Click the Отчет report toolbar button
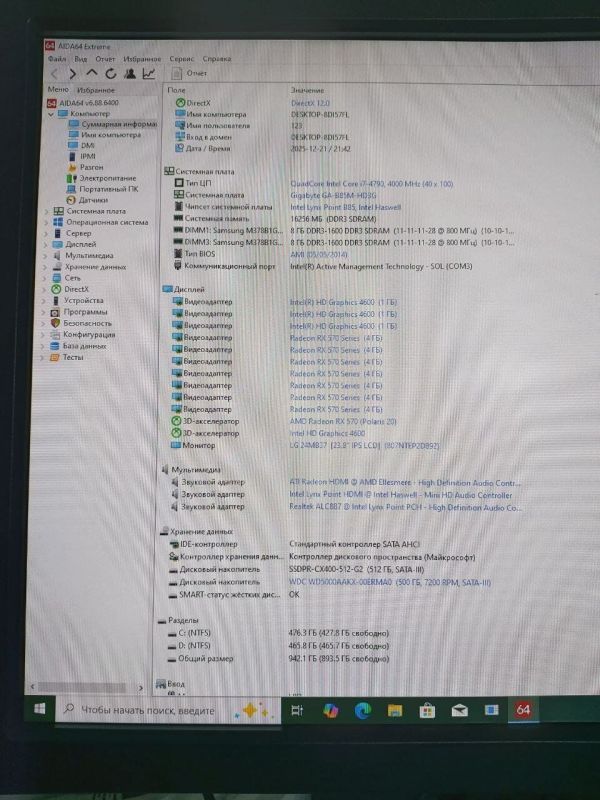The image size is (600, 800). [x=190, y=73]
